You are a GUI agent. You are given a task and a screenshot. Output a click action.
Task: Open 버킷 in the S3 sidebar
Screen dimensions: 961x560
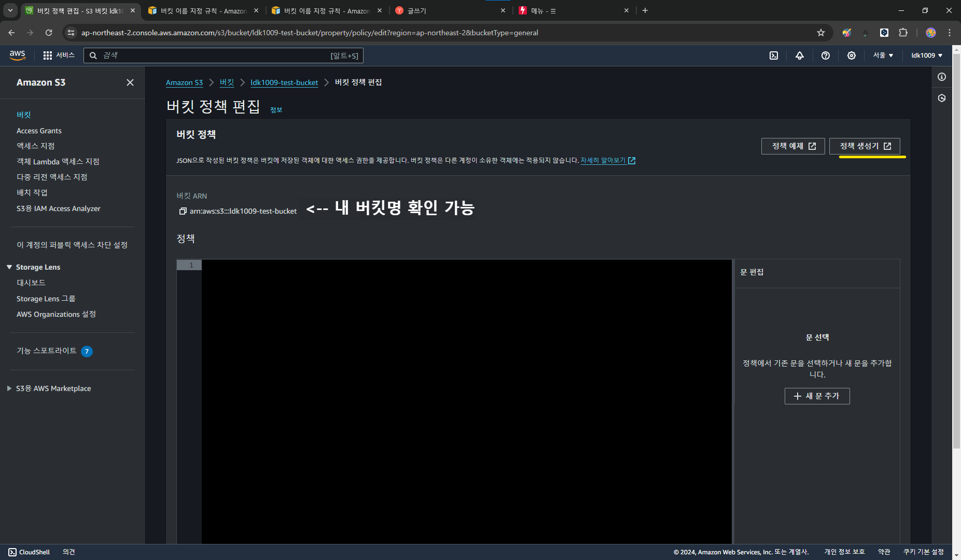tap(24, 115)
